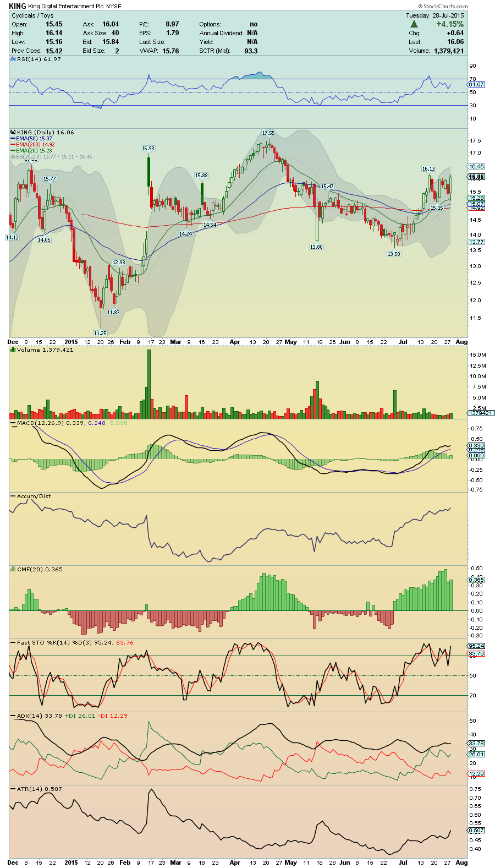The height and width of the screenshot is (868, 495).
Task: Click the ADX(14) 33.78 label
Action: point(39,716)
